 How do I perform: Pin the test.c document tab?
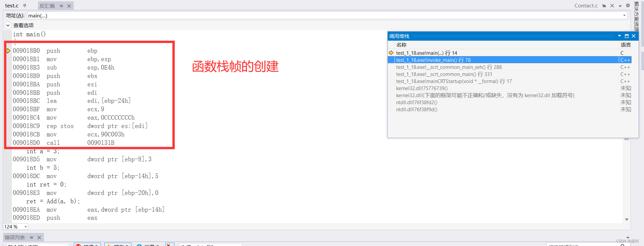point(24,6)
